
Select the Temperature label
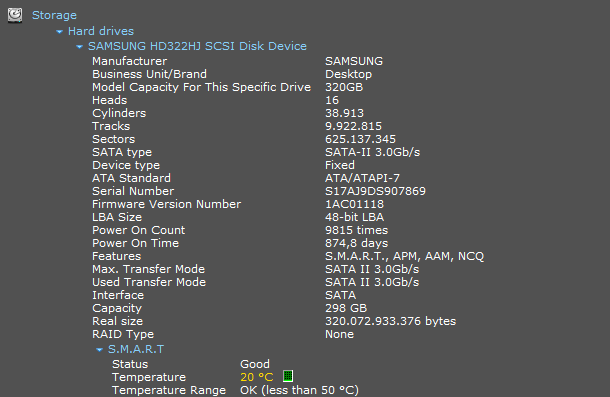(x=149, y=377)
